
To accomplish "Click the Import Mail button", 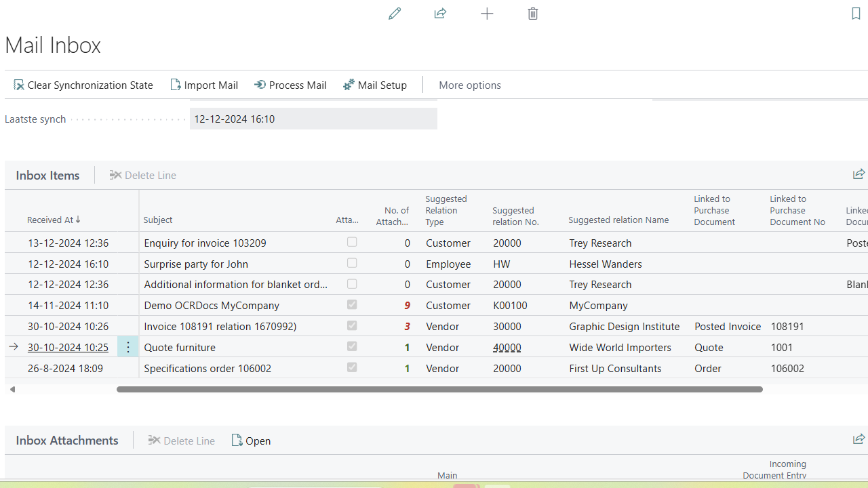I will pos(204,85).
